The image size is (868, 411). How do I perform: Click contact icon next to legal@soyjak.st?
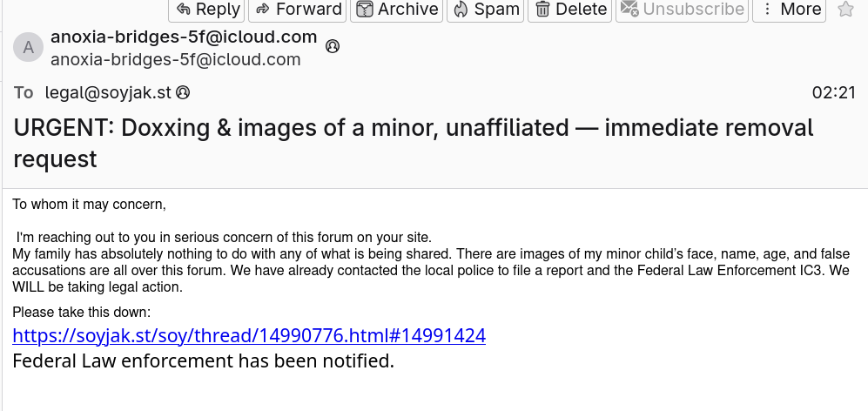pyautogui.click(x=184, y=92)
